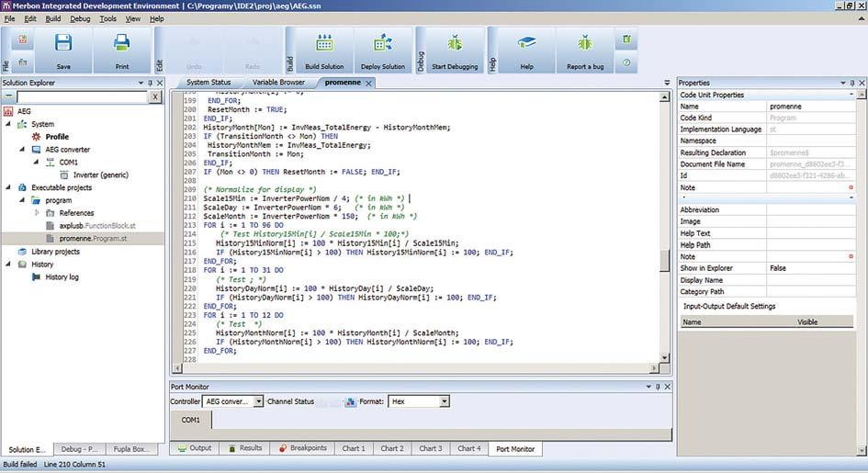Clear Solution Explorer search with X button
868x473 pixels.
point(155,96)
